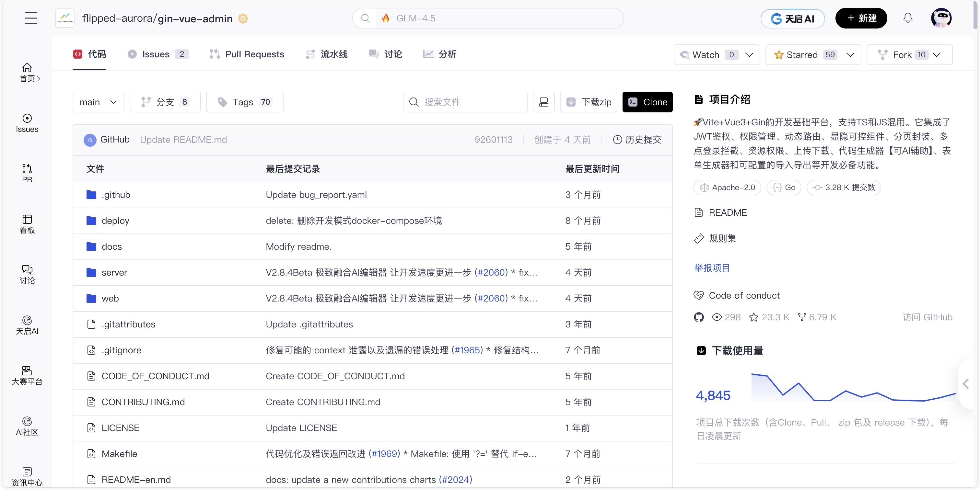Image resolution: width=980 pixels, height=490 pixels.
Task: Click the Fork button
Action: click(902, 55)
